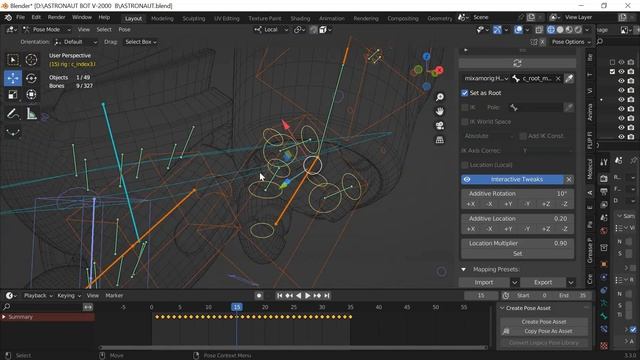This screenshot has width=640, height=360.
Task: Switch to the Modeling workspace tab
Action: point(162,18)
